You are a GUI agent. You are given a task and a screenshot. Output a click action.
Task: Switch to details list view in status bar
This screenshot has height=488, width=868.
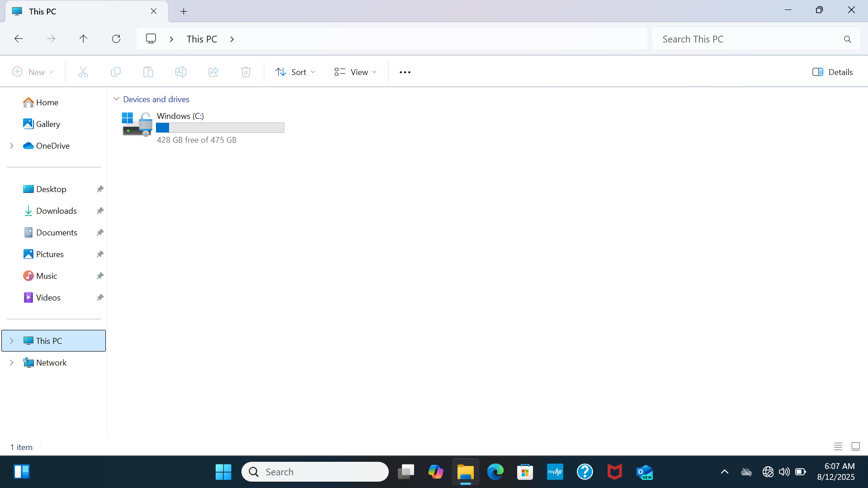coord(838,446)
